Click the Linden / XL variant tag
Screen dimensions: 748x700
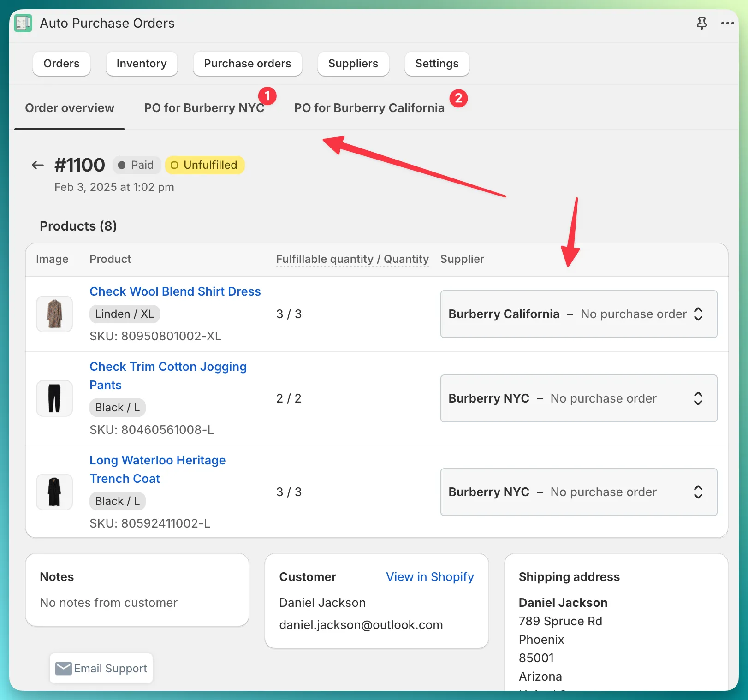pyautogui.click(x=125, y=314)
